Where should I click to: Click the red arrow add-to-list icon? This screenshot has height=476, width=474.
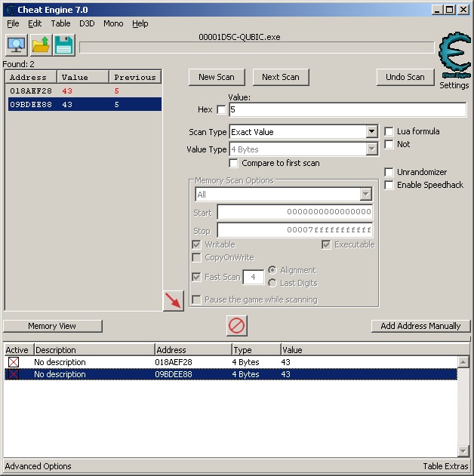tap(174, 300)
